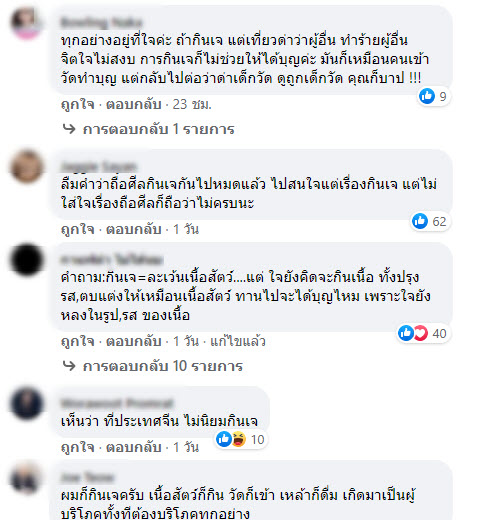Click the blurred name of the second commenter

[99, 166]
